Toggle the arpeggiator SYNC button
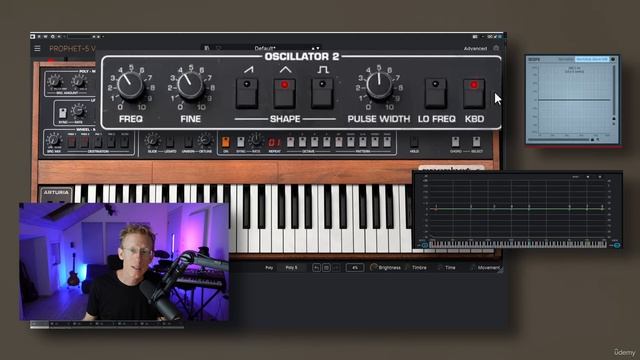The height and width of the screenshot is (360, 640). pos(241,142)
